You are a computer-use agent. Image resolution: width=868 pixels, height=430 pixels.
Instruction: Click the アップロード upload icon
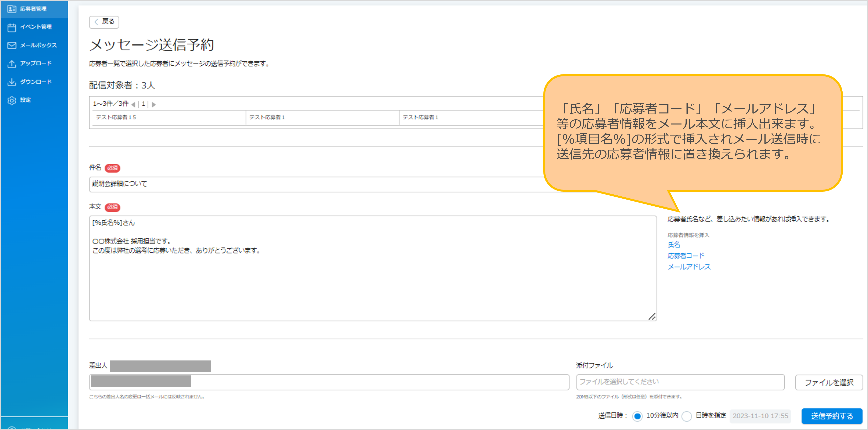12,64
